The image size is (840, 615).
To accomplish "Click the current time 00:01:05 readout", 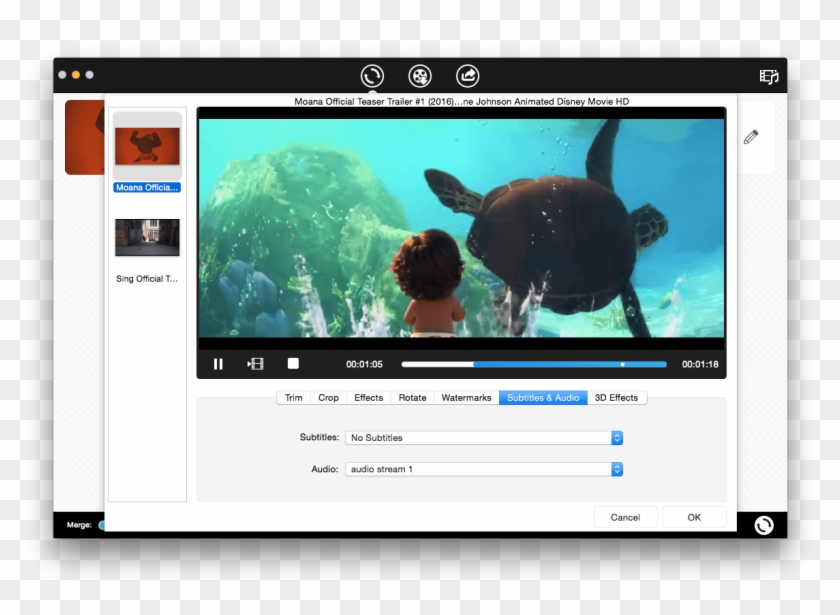I will point(364,364).
